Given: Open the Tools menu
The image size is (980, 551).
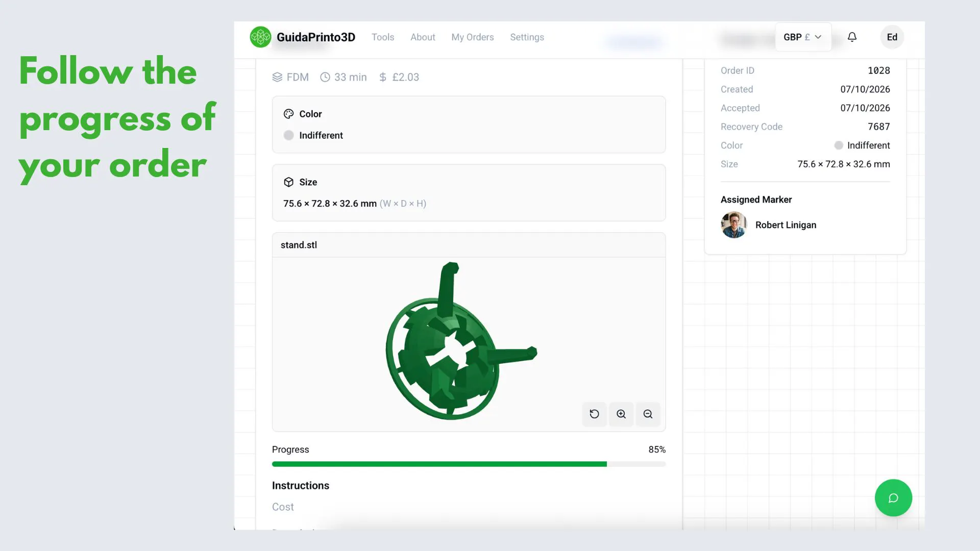Looking at the screenshot, I should pos(383,37).
